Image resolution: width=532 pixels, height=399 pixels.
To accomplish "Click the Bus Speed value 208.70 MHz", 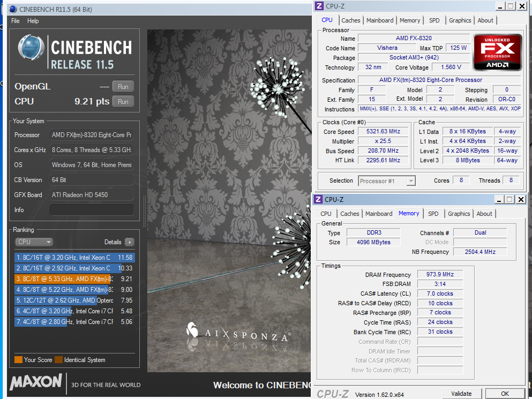I will [x=384, y=150].
